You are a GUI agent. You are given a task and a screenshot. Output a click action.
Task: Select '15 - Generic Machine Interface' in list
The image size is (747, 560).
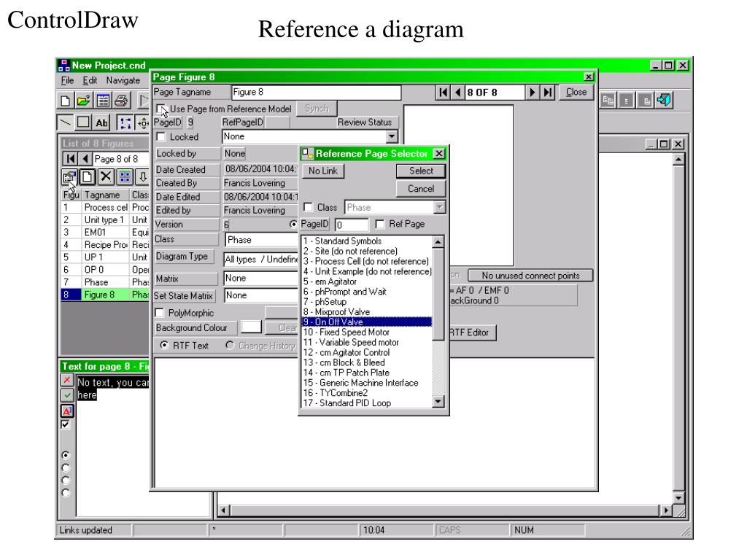pyautogui.click(x=367, y=383)
